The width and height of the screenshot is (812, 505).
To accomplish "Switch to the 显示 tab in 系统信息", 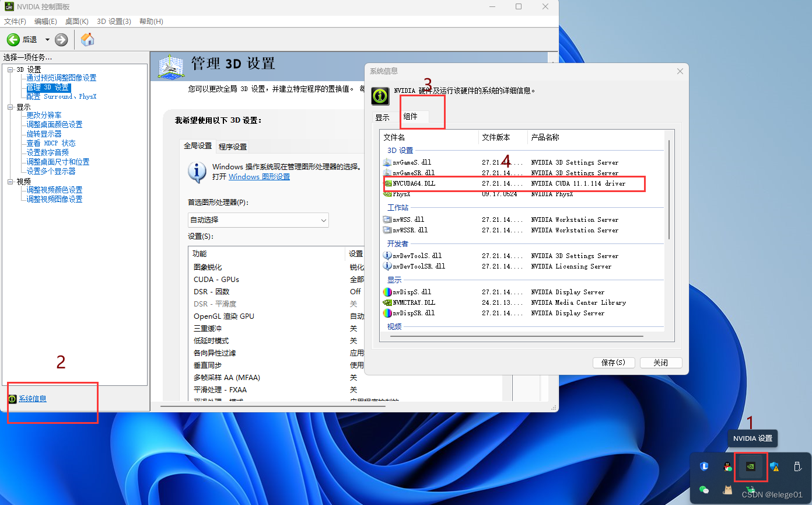I will point(382,117).
